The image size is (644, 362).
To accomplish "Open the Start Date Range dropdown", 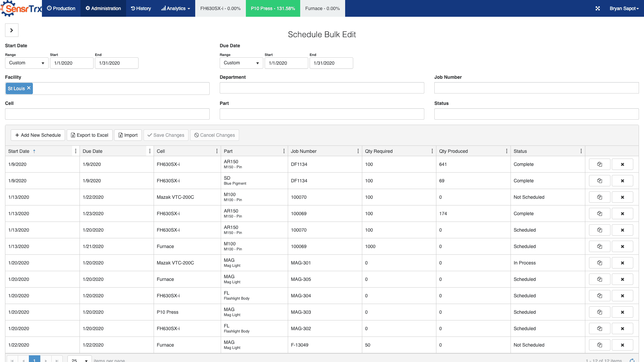I will pos(26,63).
